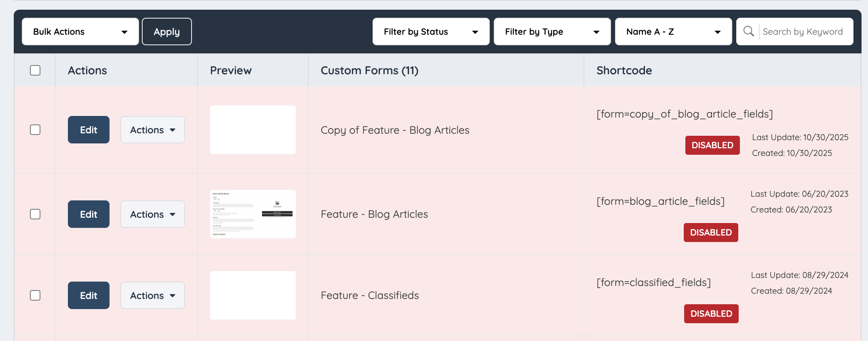Image resolution: width=868 pixels, height=341 pixels.
Task: Check the Feature - Blog Articles row checkbox
Action: (35, 214)
